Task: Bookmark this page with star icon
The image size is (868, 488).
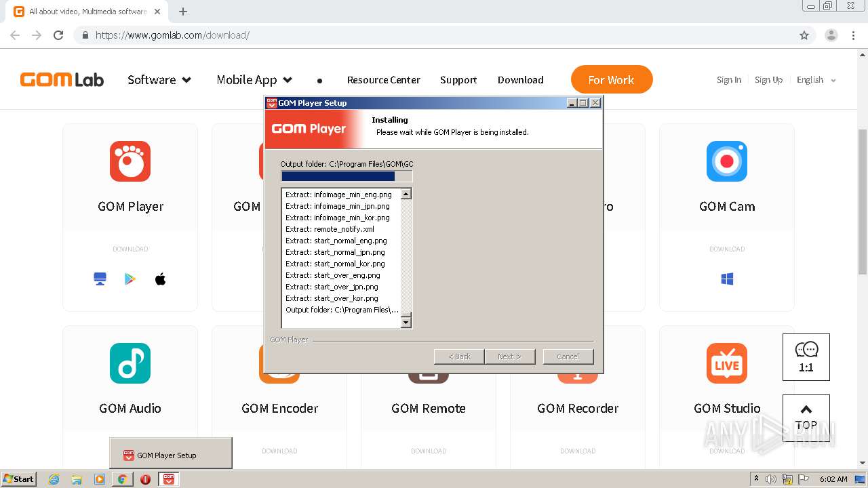Action: tap(804, 35)
